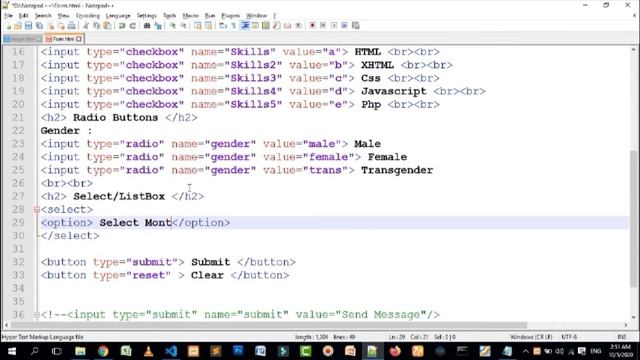640x360 pixels.
Task: Click horizontal scrollbar right arrow
Action: pos(626,325)
